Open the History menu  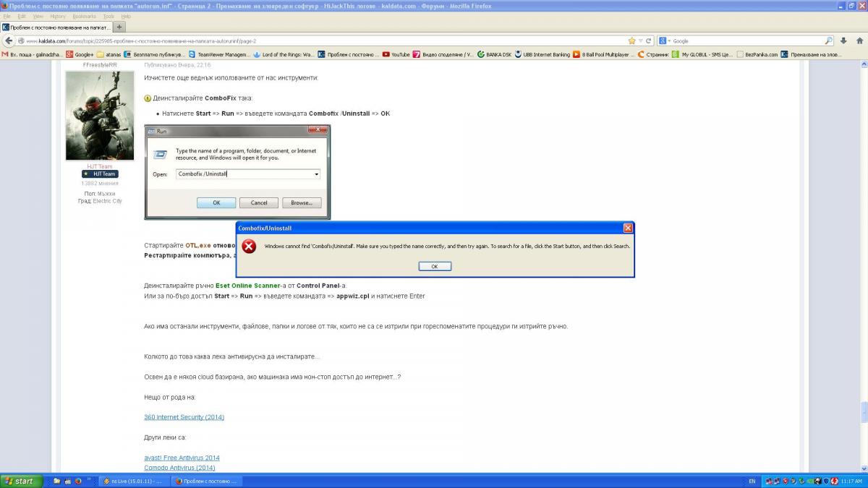point(58,16)
